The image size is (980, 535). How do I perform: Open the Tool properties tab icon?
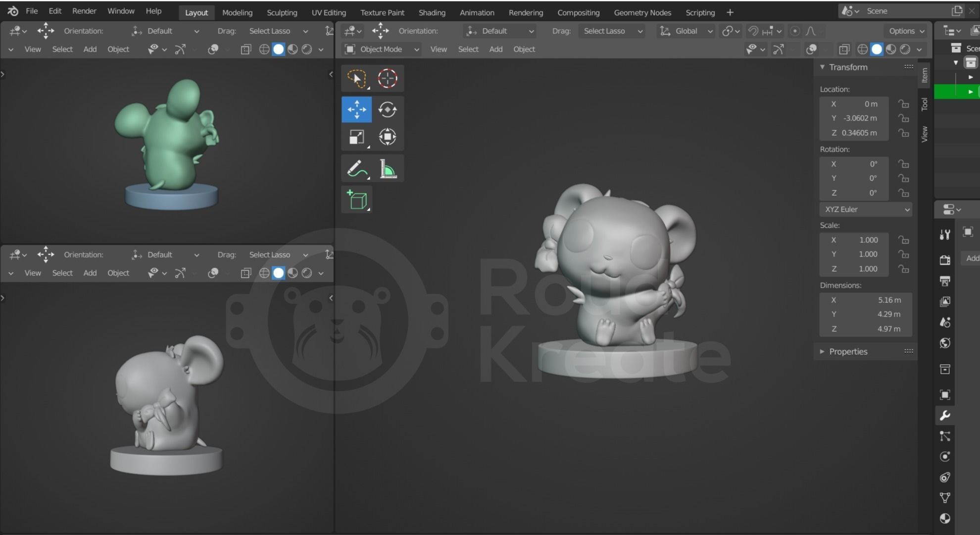point(945,234)
